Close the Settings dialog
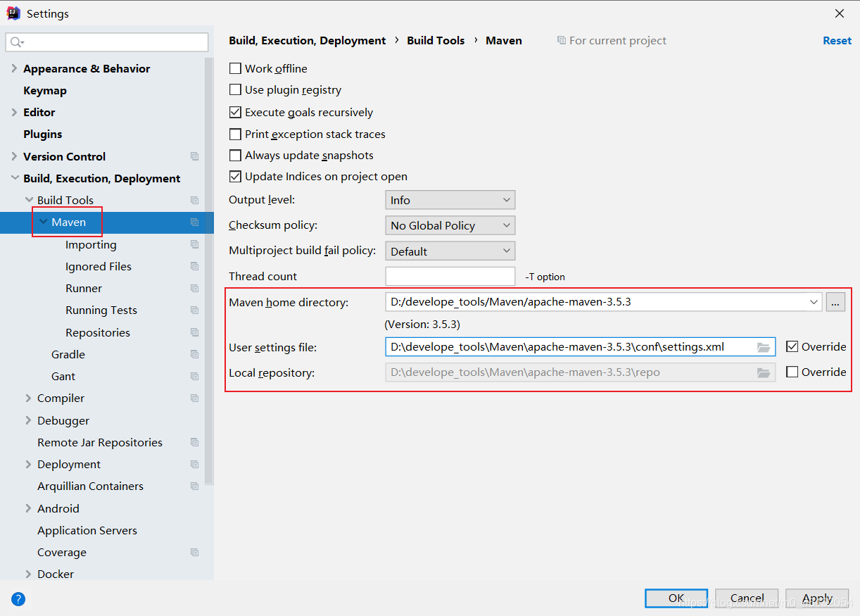 click(x=840, y=13)
